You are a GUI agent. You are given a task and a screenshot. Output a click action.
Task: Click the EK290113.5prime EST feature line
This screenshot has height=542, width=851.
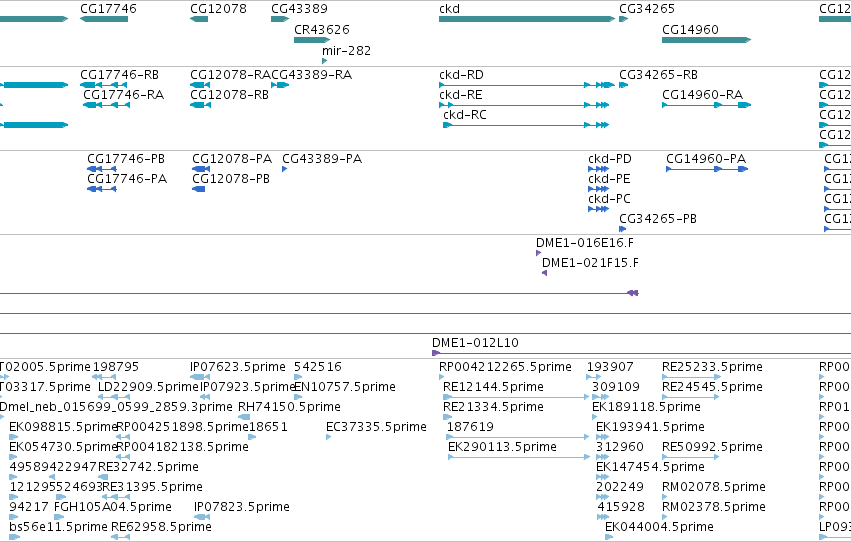tap(519, 457)
